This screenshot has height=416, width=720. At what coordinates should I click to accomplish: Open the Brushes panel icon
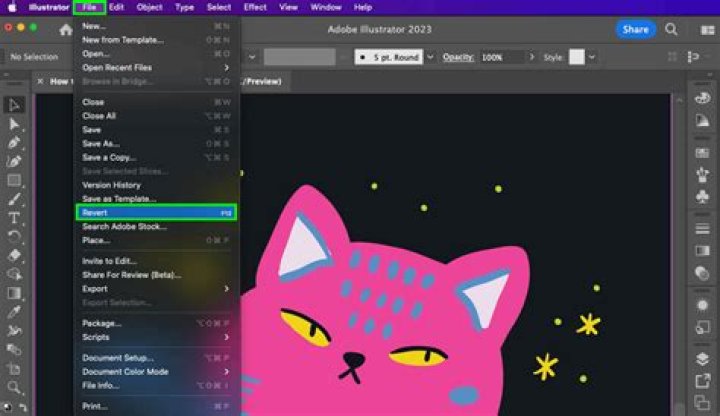pyautogui.click(x=702, y=175)
